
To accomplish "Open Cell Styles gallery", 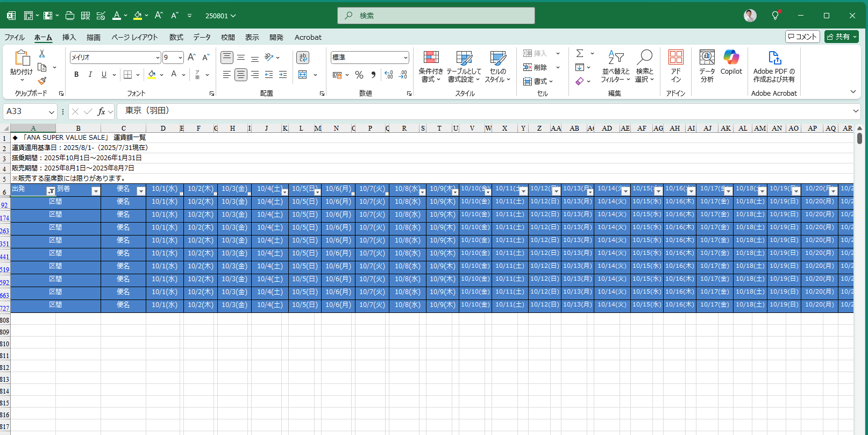I will pyautogui.click(x=497, y=67).
